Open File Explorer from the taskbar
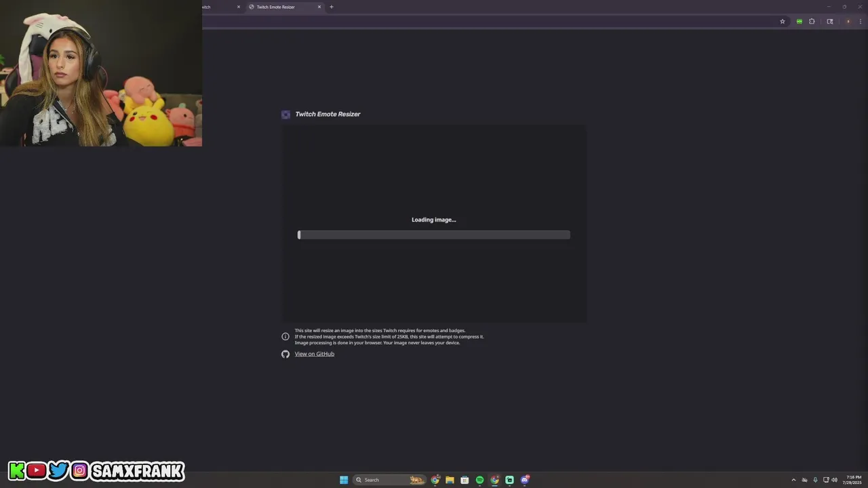This screenshot has height=488, width=868. [450, 480]
